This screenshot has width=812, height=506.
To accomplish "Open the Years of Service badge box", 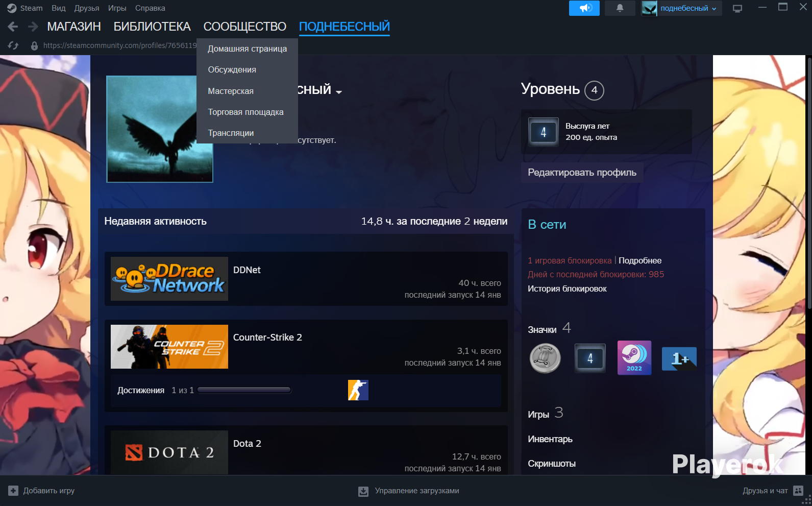I will 606,132.
